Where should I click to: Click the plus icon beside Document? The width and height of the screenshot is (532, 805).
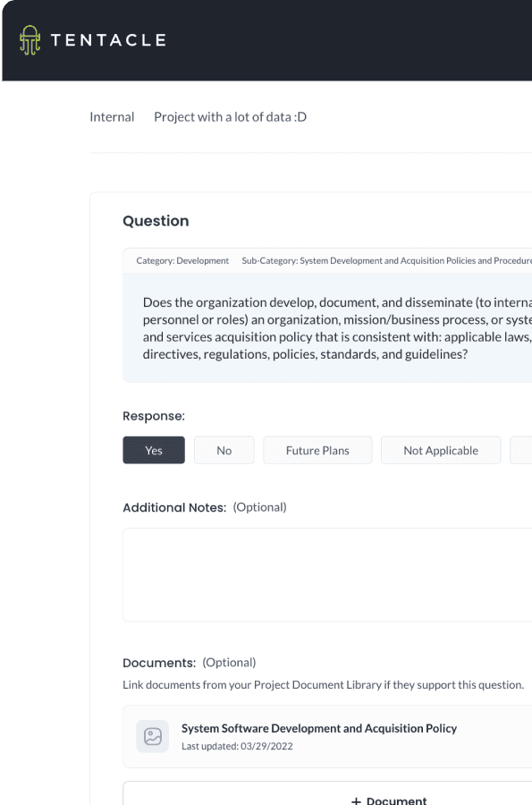pos(356,801)
